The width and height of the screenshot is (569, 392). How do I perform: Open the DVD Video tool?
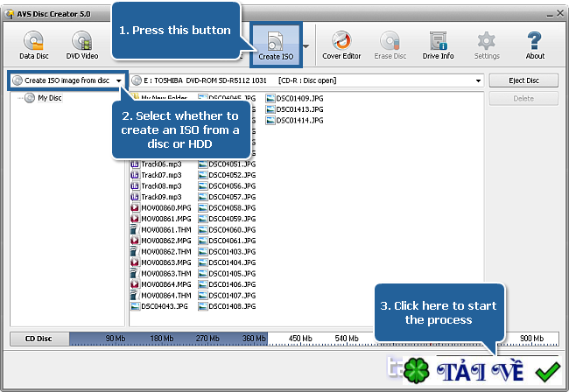[x=82, y=45]
